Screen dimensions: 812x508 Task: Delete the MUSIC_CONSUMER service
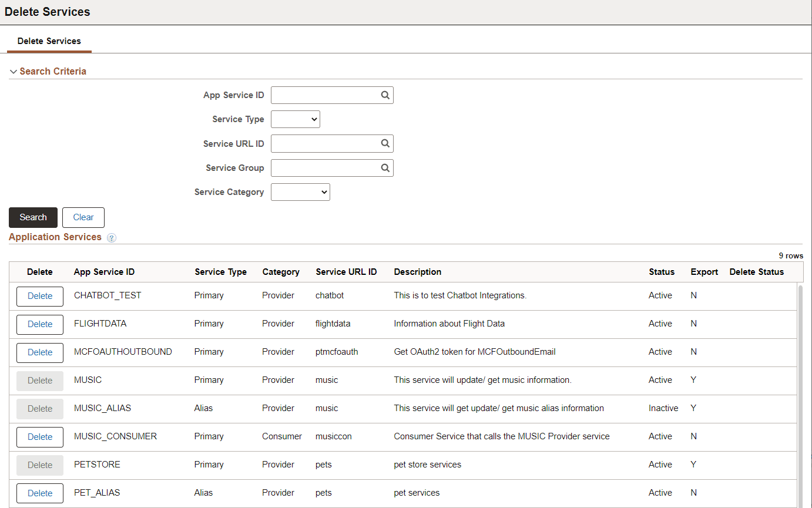click(x=39, y=437)
